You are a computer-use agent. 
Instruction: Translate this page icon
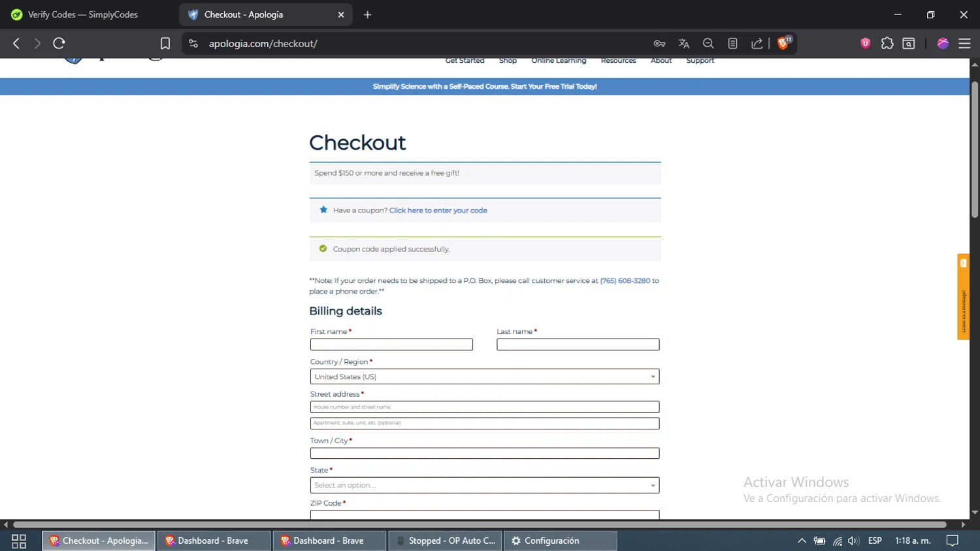tap(684, 44)
